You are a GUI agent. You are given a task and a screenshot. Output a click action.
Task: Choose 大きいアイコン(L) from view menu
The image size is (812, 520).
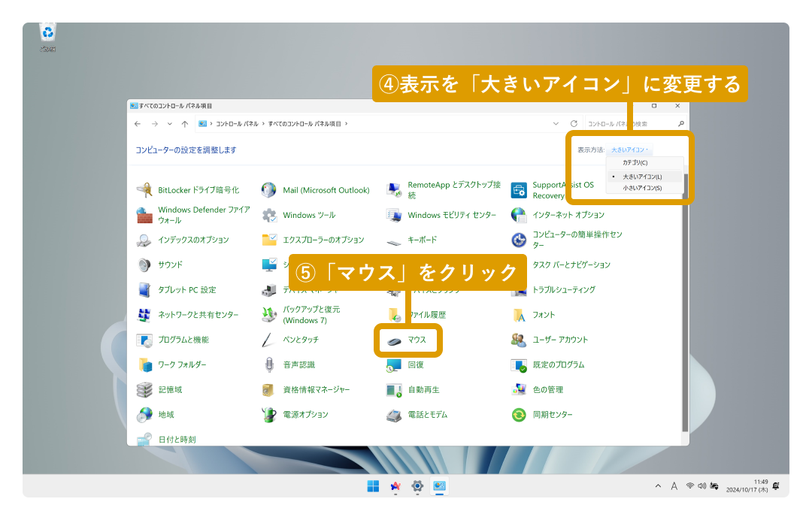(645, 177)
